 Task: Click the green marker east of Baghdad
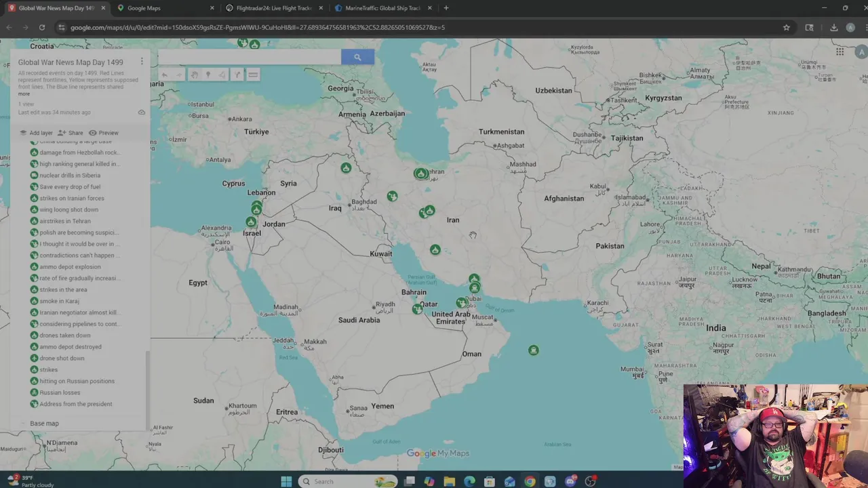392,196
